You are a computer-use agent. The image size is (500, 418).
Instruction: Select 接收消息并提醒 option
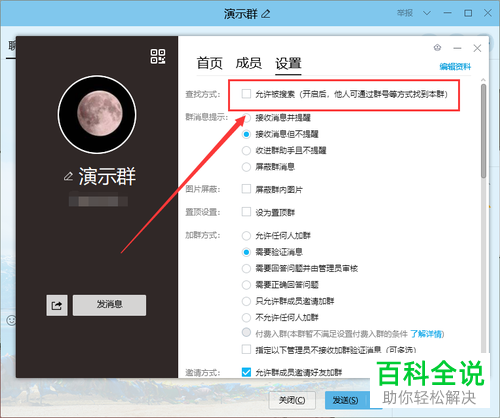pos(246,117)
